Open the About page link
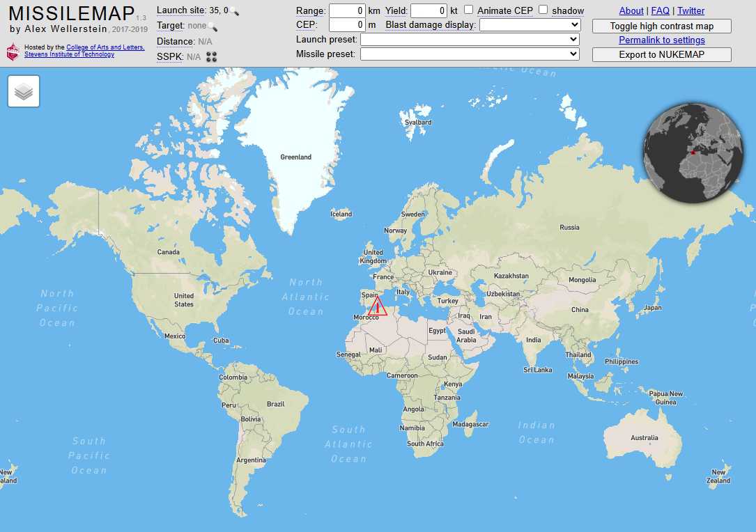 631,10
